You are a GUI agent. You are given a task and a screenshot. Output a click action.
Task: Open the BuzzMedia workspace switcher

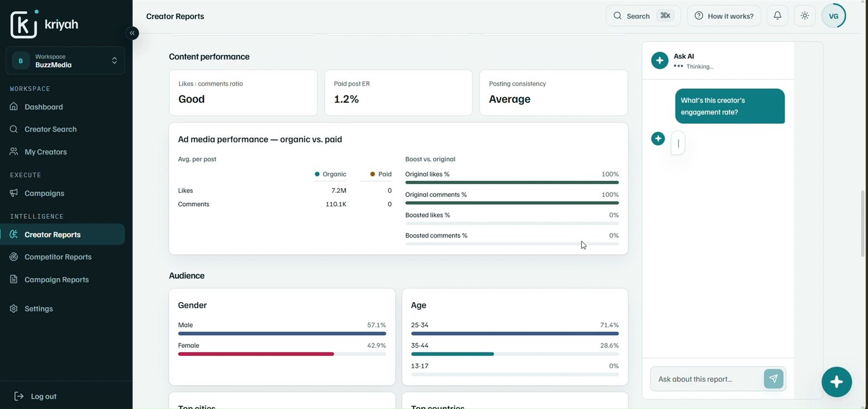tap(65, 60)
